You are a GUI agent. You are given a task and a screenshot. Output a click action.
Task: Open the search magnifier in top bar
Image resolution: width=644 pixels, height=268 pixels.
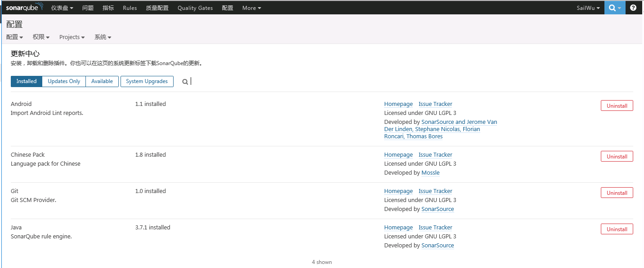tap(615, 8)
